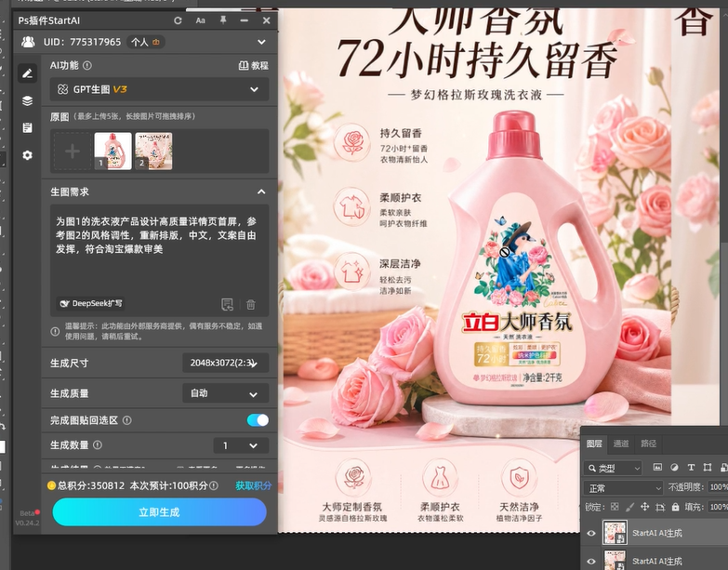Click the lock all padlock icon
Image resolution: width=728 pixels, height=570 pixels.
(675, 507)
